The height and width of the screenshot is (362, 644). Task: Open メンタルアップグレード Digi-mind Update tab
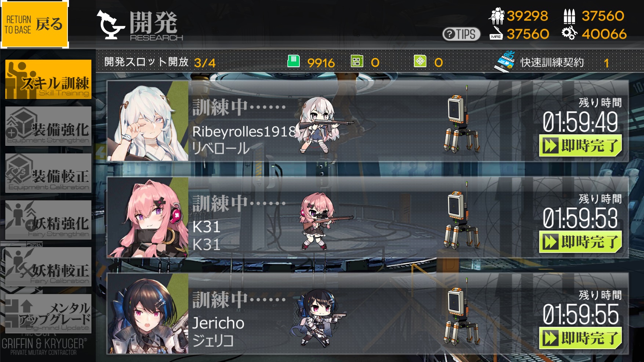[x=48, y=314]
